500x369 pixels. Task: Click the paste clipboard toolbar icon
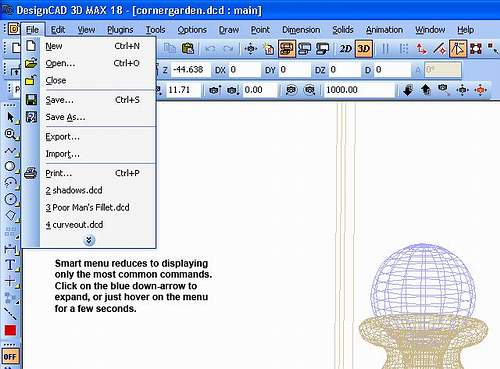pos(188,49)
